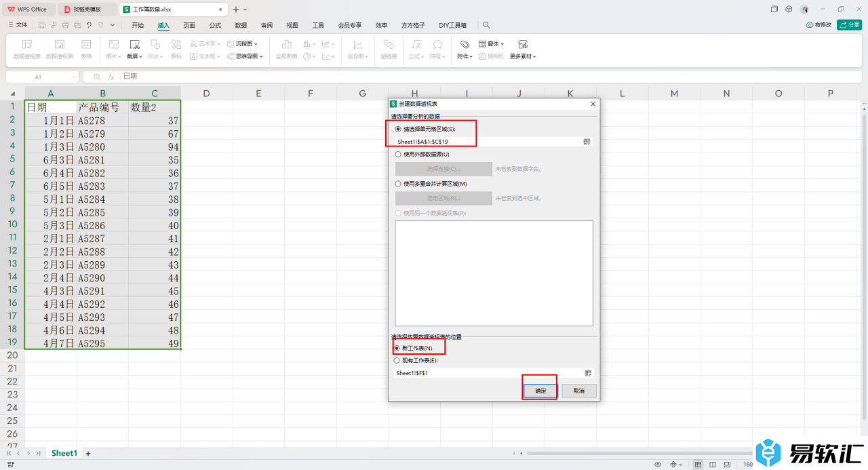868x470 pixels.
Task: Click the zoom magnifier in formula bar
Action: coord(98,77)
